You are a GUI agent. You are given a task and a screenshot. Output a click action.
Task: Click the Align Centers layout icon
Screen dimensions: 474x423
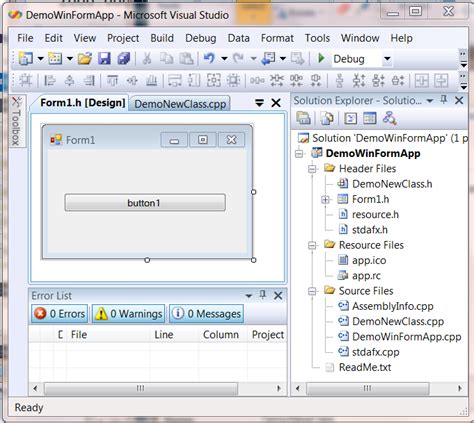69,80
